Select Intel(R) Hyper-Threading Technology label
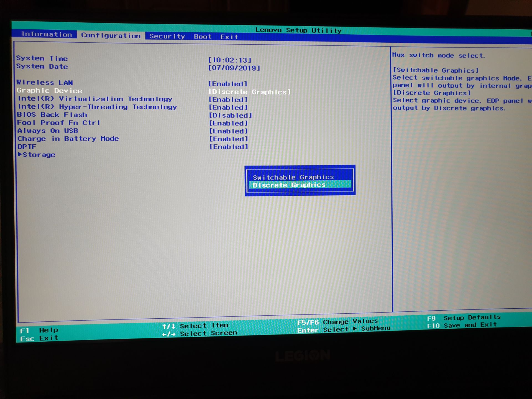 coord(97,107)
